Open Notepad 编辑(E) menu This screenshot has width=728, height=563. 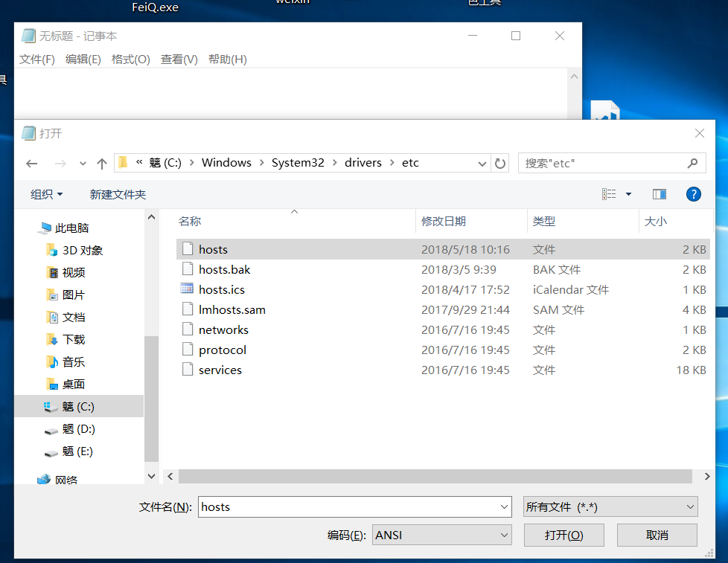click(x=83, y=59)
